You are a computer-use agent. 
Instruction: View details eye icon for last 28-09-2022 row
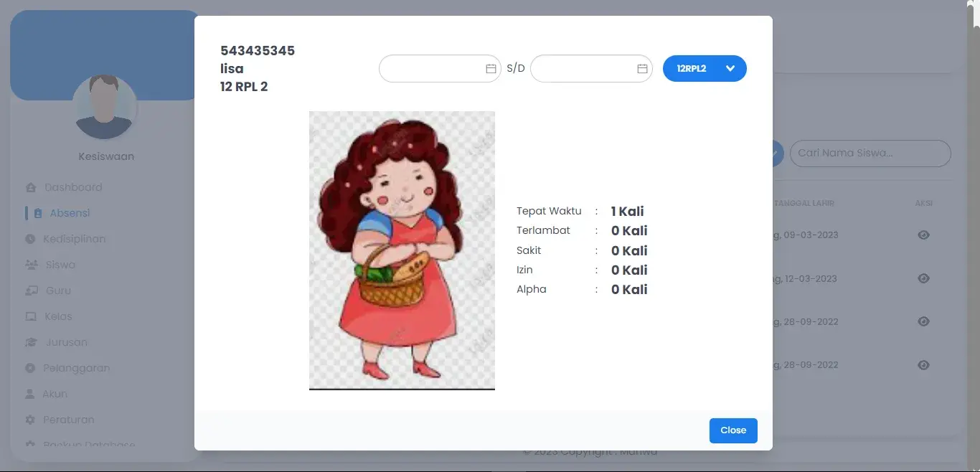tap(924, 365)
